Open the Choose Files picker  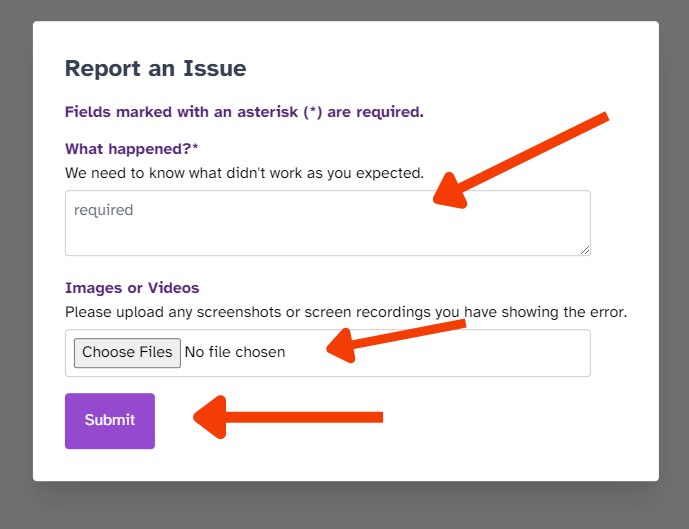click(127, 353)
